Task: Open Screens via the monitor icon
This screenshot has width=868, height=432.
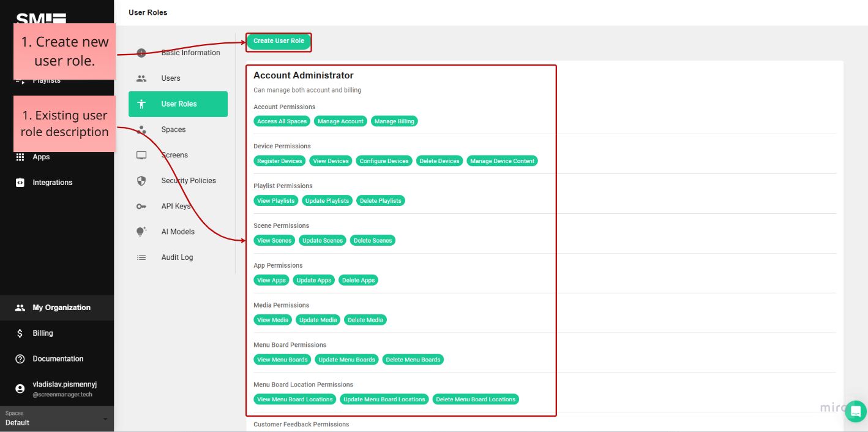Action: point(141,154)
